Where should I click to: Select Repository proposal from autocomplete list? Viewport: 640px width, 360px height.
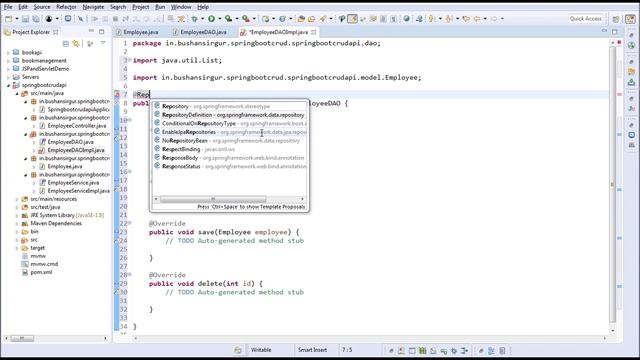click(230, 106)
